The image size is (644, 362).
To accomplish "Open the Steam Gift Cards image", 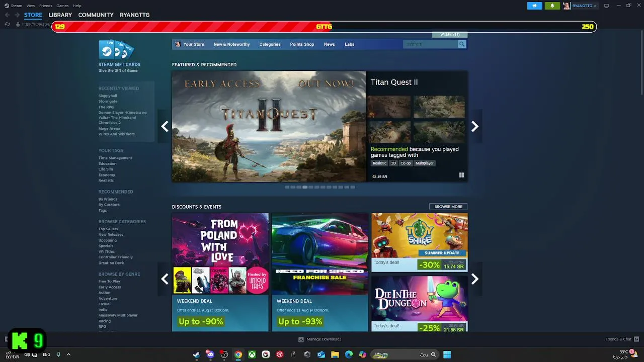I will pos(116,50).
